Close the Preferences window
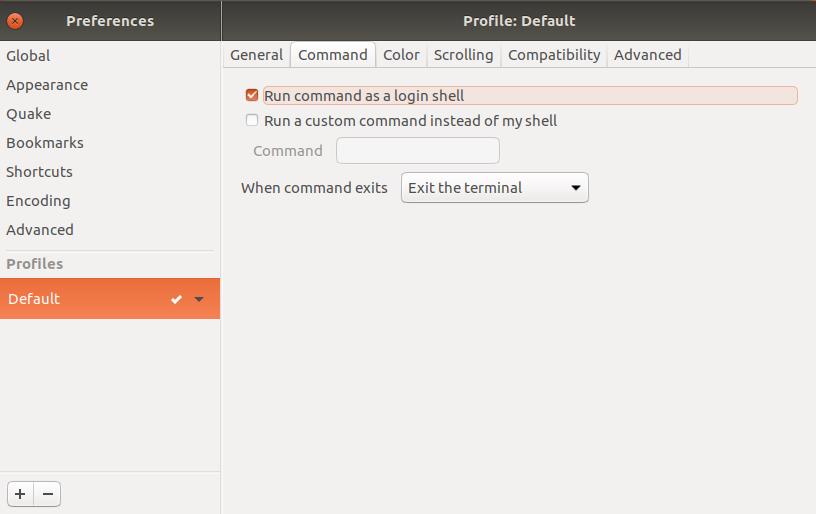 [15, 21]
